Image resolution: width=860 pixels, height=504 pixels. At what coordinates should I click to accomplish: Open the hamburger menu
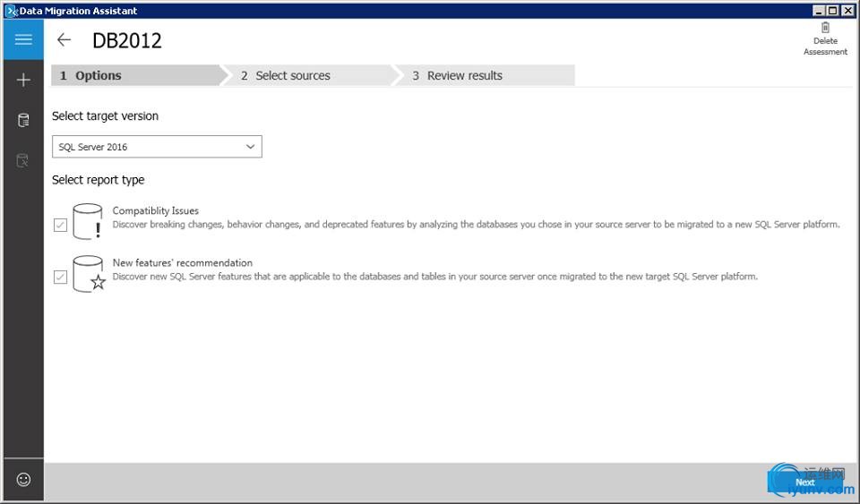click(x=23, y=39)
